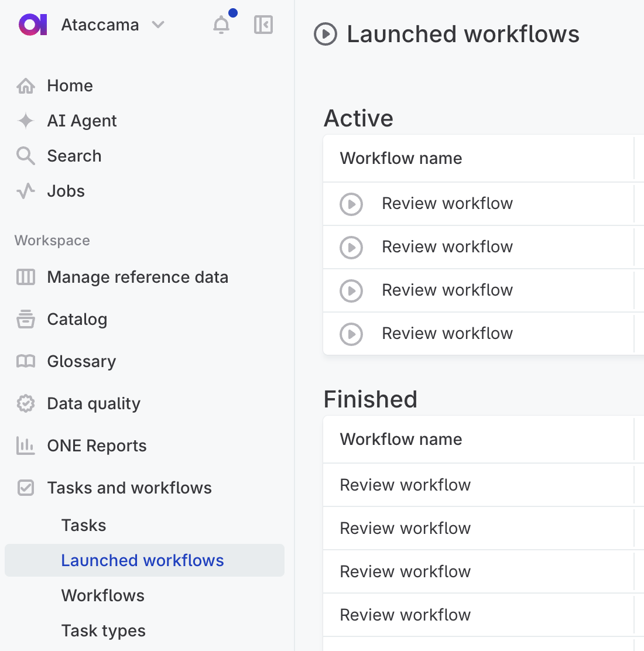
Task: Open Task types in the sidebar
Action: pyautogui.click(x=103, y=631)
